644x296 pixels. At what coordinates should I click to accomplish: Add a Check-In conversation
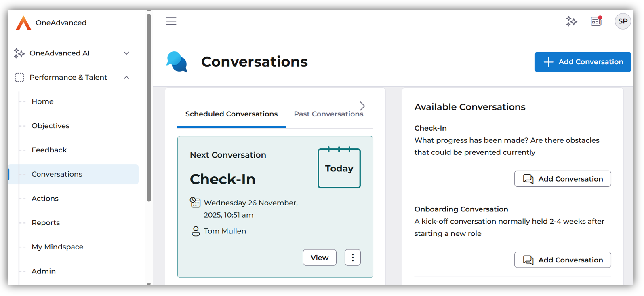click(x=562, y=179)
